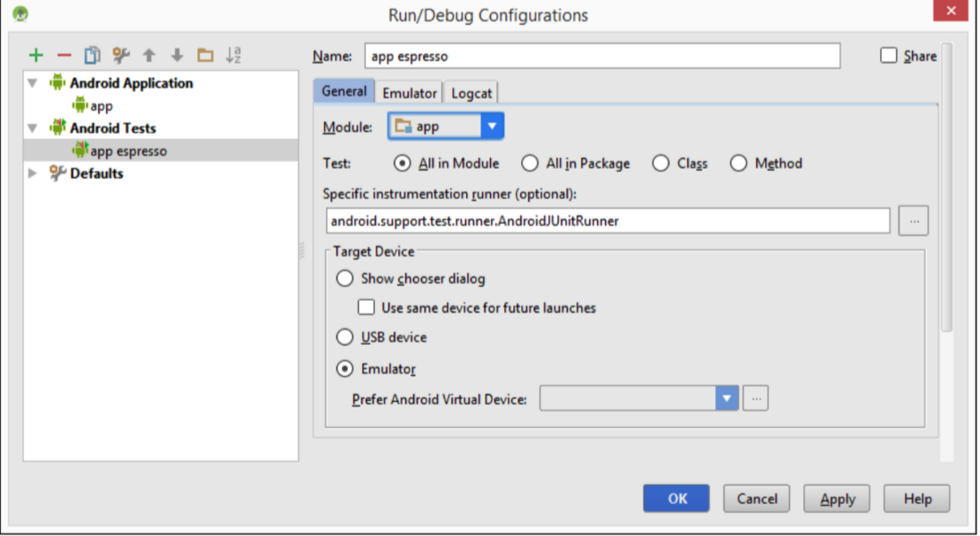
Task: Move configuration down with arrow icon
Action: coord(178,55)
